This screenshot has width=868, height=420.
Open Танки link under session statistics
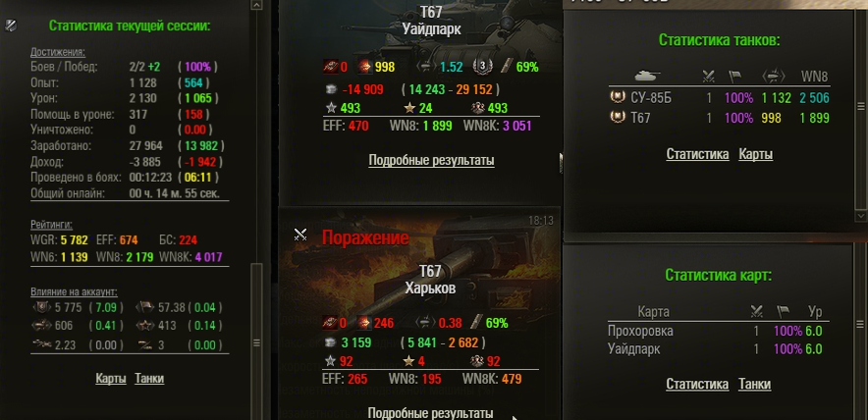coord(149,379)
